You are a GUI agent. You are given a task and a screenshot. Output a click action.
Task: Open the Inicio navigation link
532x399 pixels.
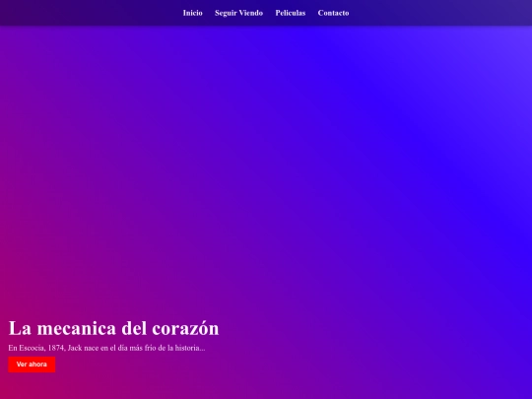coord(192,13)
